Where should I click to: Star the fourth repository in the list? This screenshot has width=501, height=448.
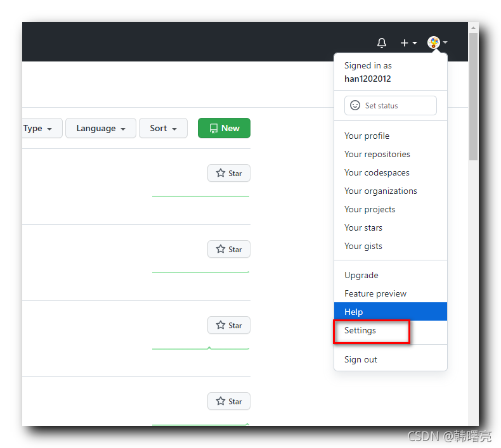tap(229, 401)
